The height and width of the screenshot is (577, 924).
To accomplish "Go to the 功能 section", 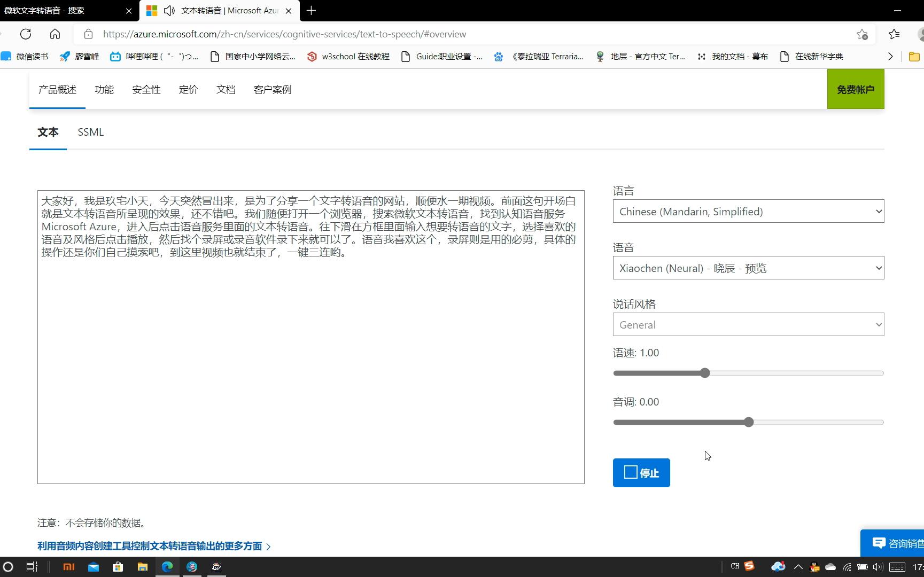I will click(104, 89).
